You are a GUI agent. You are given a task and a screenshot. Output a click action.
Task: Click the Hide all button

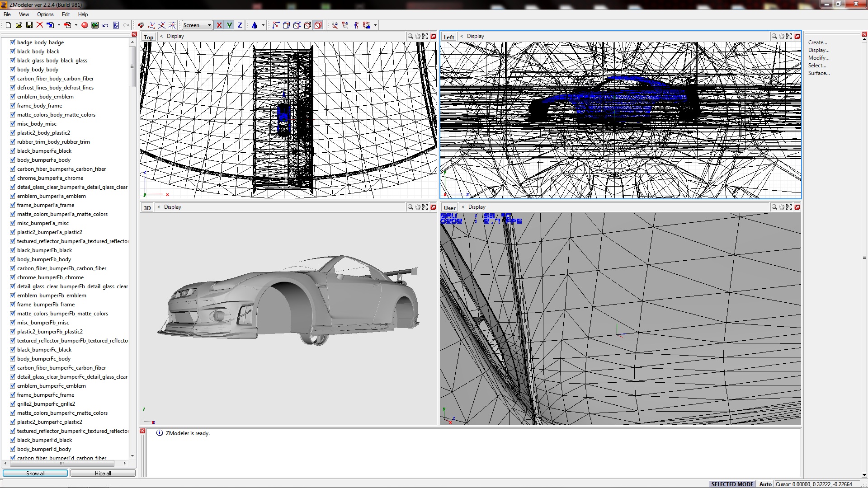point(103,473)
